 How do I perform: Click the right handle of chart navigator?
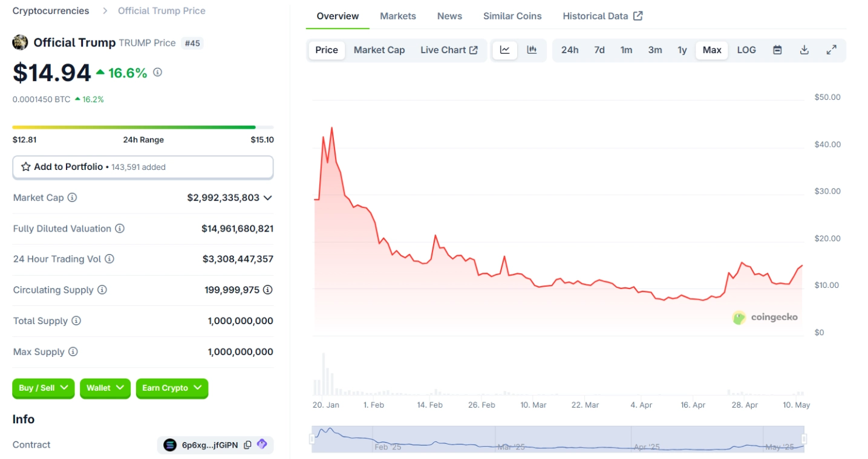point(804,439)
